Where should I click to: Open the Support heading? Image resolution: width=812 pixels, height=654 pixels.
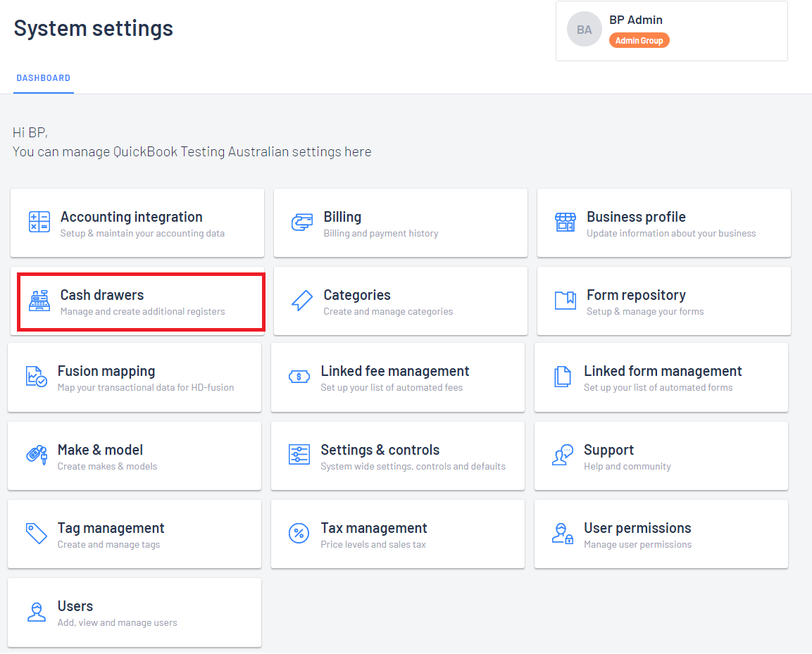point(608,450)
